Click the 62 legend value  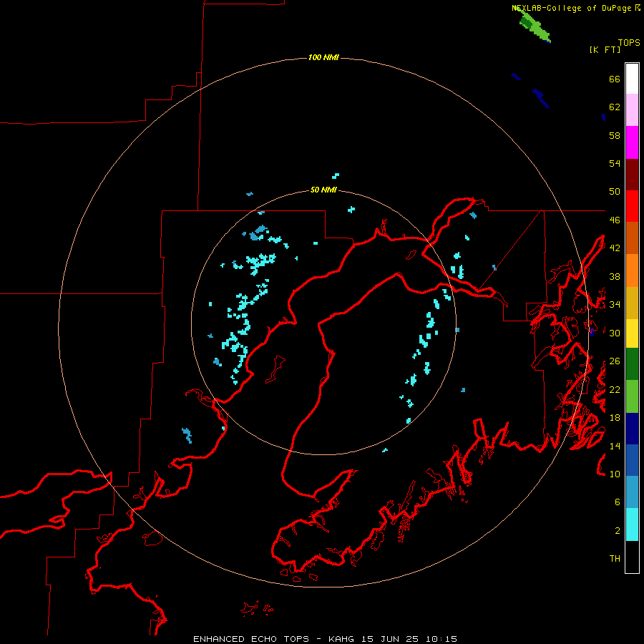pyautogui.click(x=615, y=107)
